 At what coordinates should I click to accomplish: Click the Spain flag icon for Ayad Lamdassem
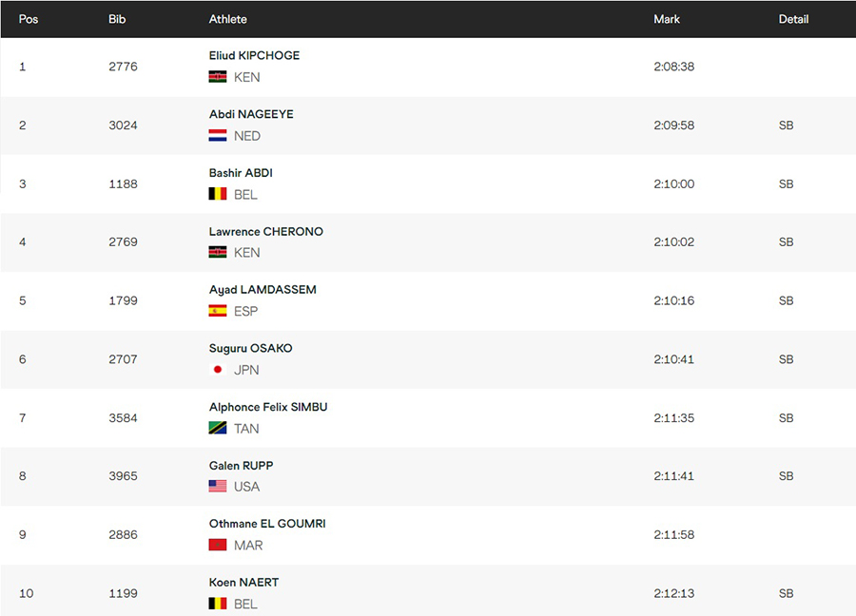tap(217, 311)
